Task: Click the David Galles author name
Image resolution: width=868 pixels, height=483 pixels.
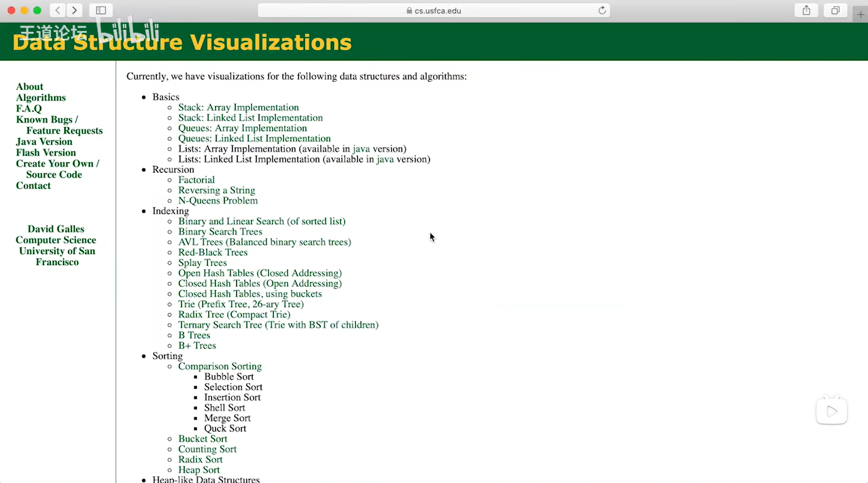Action: point(56,229)
